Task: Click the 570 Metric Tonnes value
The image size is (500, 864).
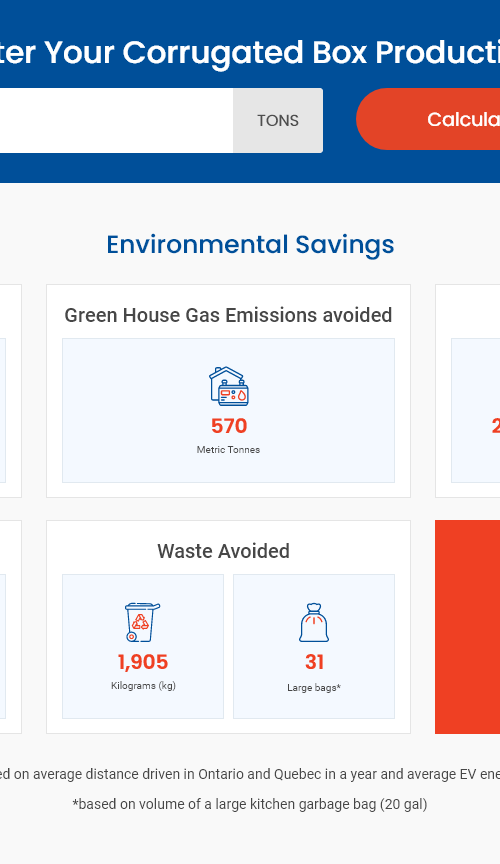Action: (229, 426)
